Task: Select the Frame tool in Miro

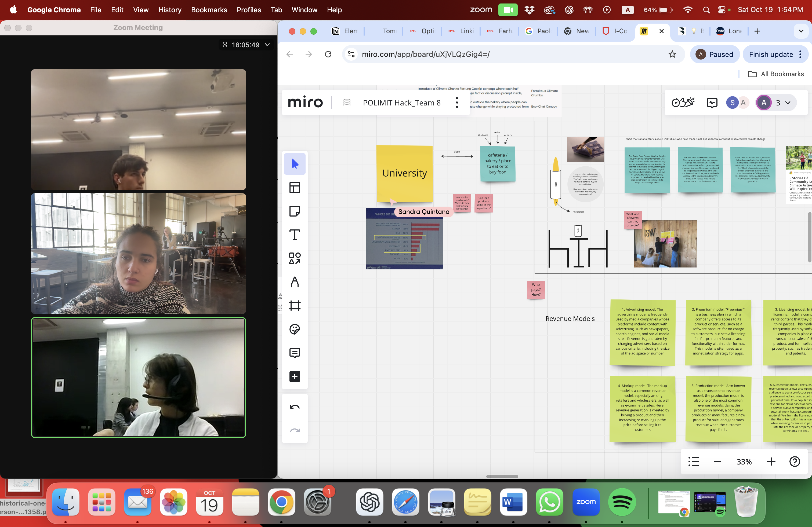Action: pyautogui.click(x=295, y=305)
